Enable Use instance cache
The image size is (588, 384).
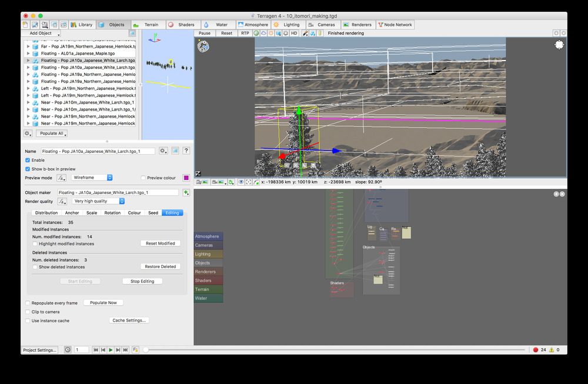point(28,320)
